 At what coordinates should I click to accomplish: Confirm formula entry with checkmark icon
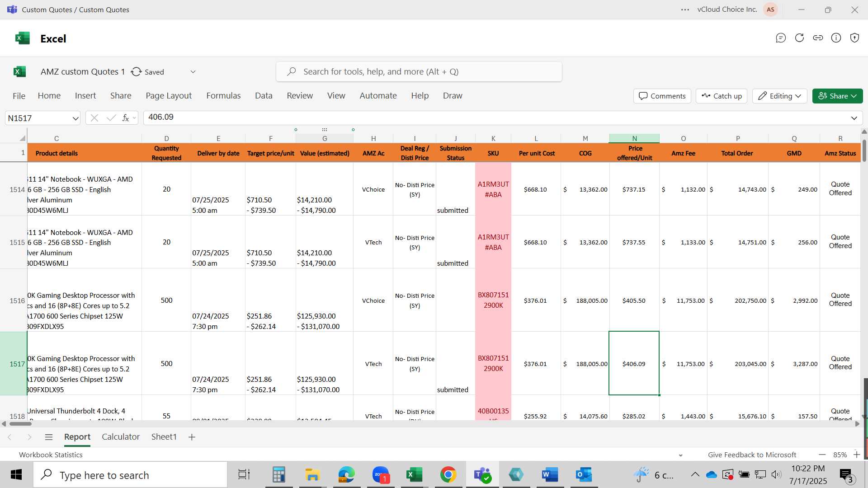111,118
